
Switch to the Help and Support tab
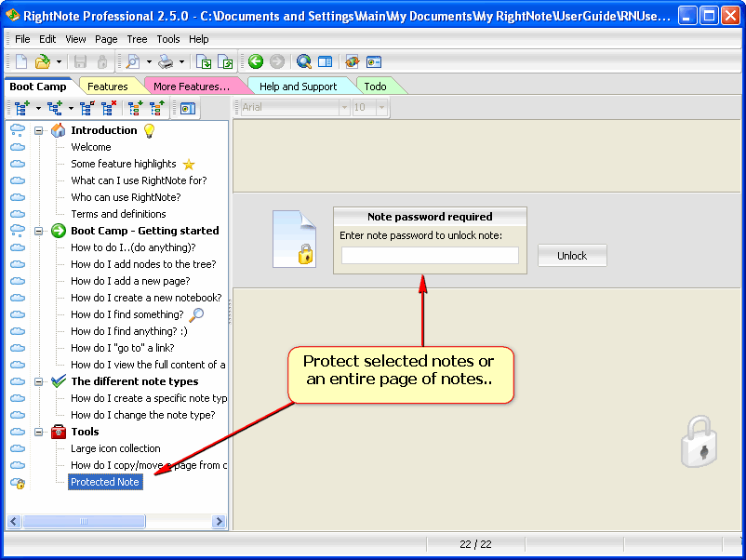click(x=298, y=87)
